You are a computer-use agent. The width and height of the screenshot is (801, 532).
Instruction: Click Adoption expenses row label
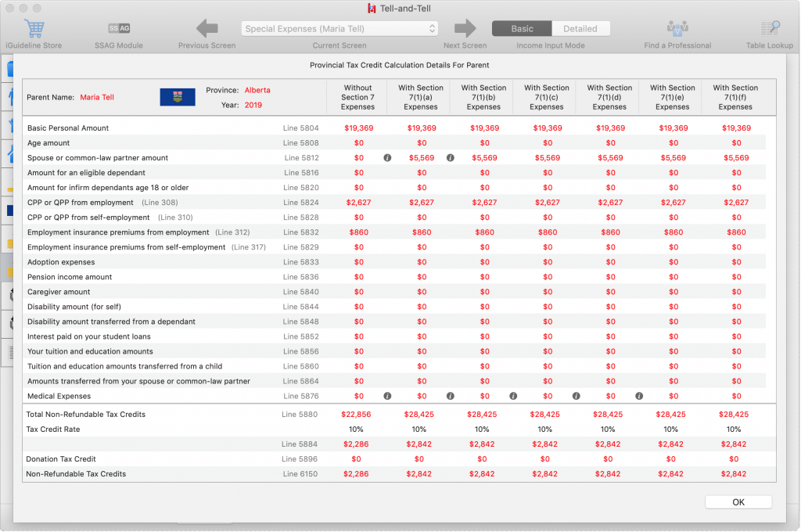coord(61,262)
